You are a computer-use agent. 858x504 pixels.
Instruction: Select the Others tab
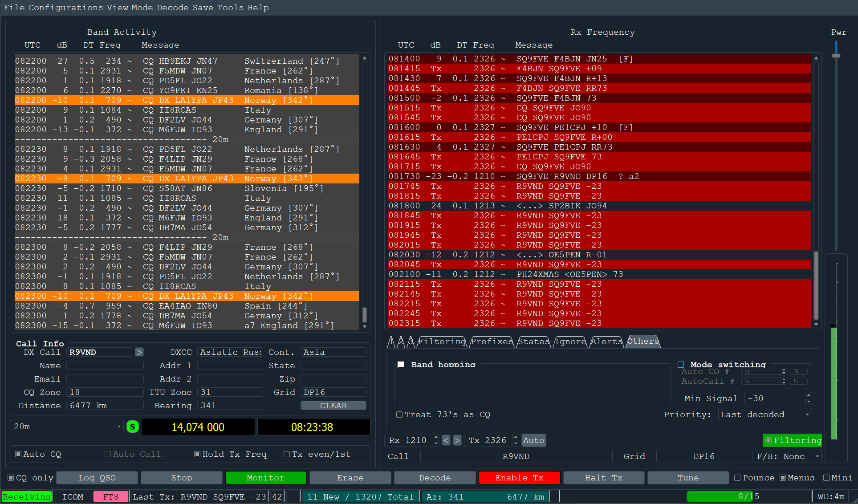coord(643,341)
